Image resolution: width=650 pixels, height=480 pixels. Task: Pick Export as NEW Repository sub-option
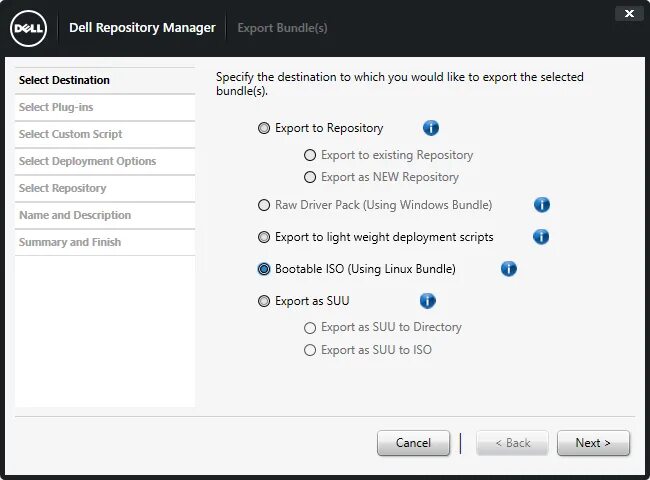[310, 177]
